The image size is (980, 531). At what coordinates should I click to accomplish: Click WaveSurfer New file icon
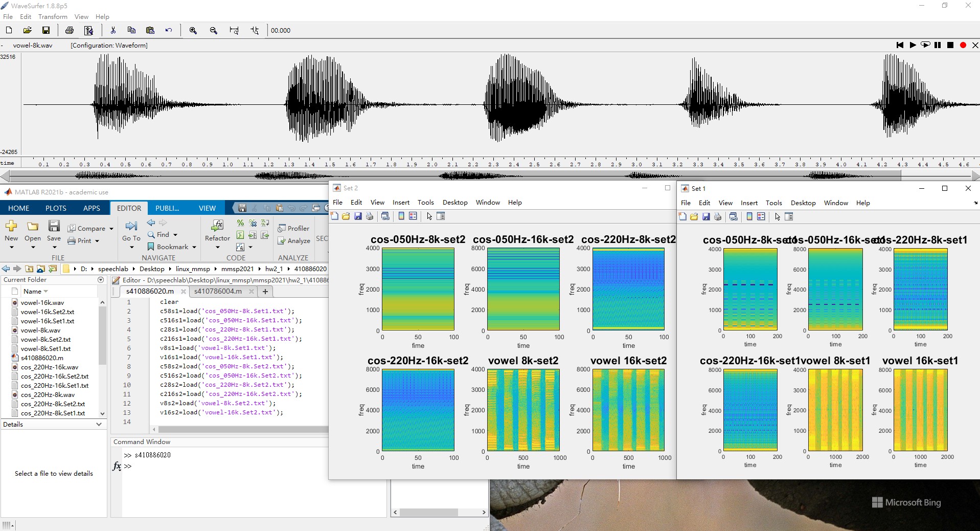point(9,30)
